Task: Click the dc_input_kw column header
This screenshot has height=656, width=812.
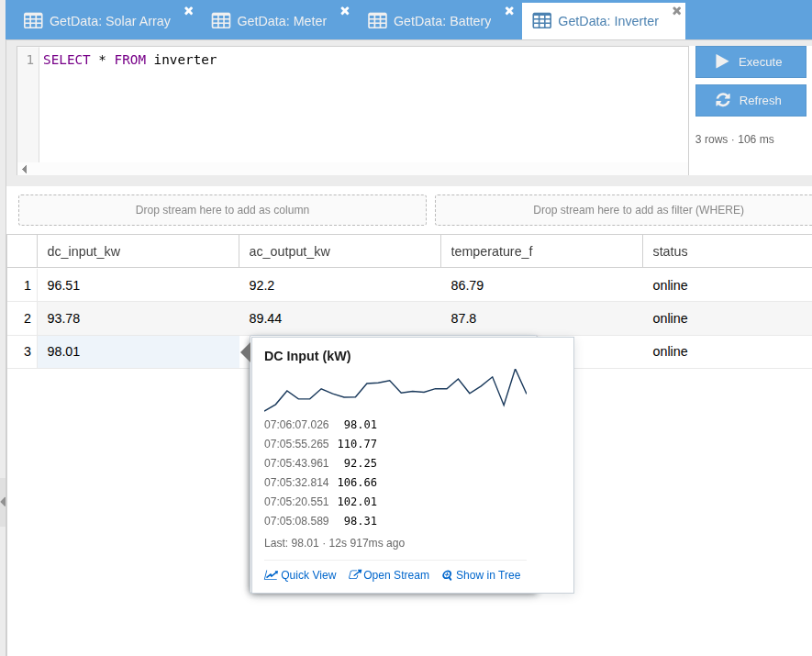Action: pyautogui.click(x=138, y=251)
